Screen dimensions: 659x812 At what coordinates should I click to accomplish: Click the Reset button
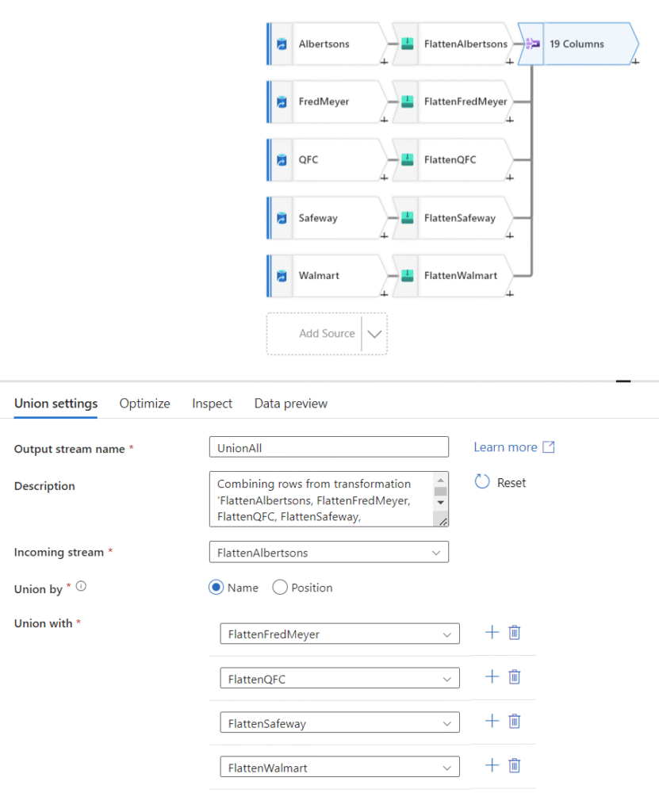[500, 482]
